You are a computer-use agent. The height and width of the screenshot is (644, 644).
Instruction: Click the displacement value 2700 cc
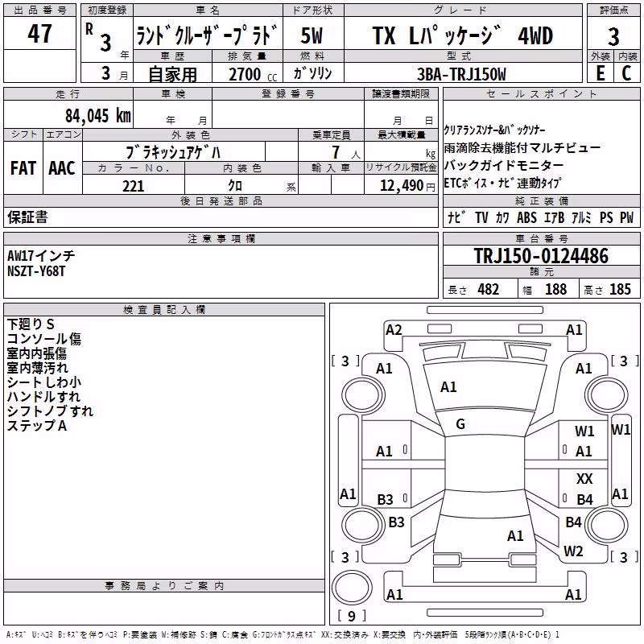coord(253,74)
